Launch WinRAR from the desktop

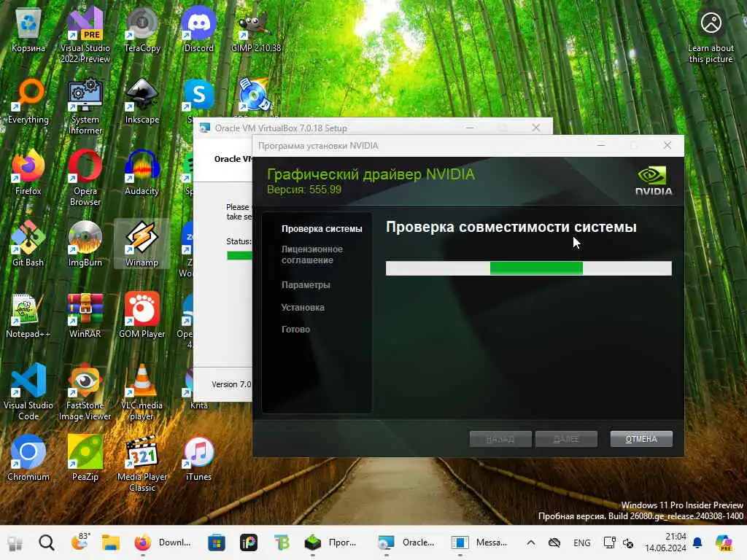click(85, 316)
